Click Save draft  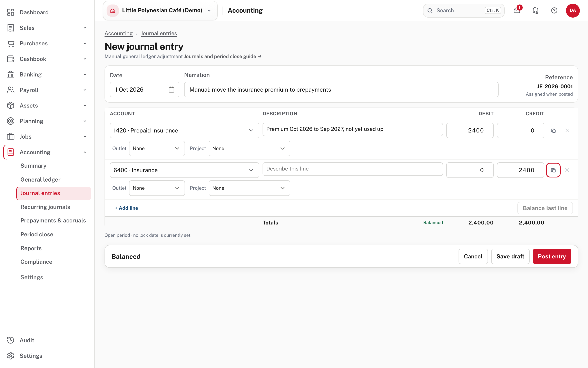point(510,257)
